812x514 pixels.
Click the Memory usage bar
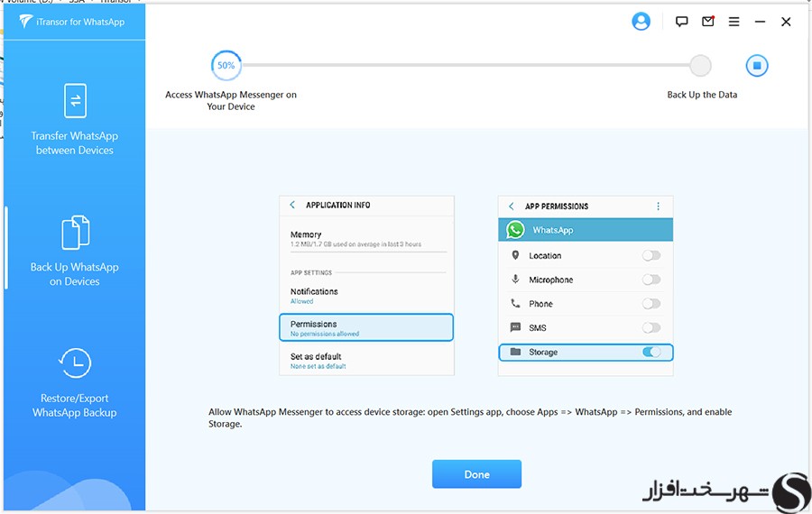click(x=368, y=252)
